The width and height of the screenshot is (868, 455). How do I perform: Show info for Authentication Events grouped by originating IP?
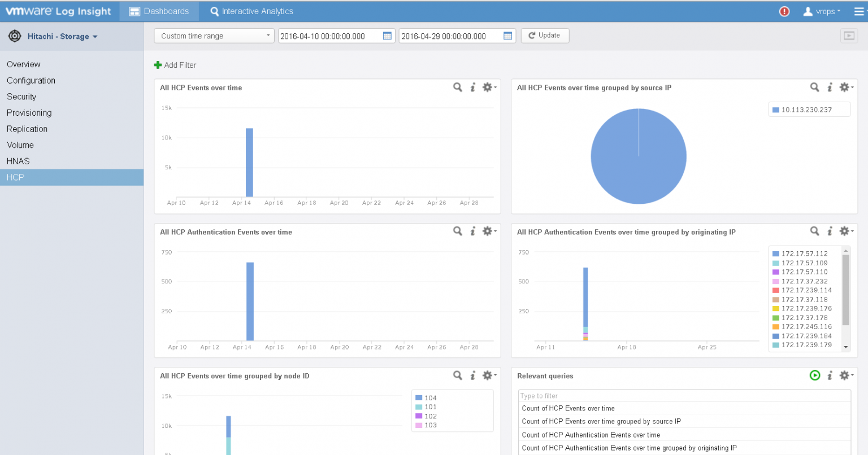coord(830,231)
